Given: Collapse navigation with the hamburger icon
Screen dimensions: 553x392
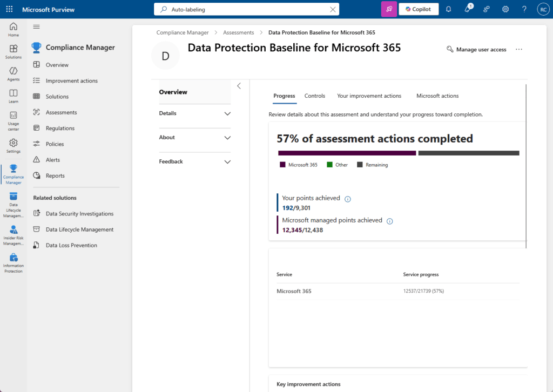Looking at the screenshot, I should pyautogui.click(x=36, y=26).
